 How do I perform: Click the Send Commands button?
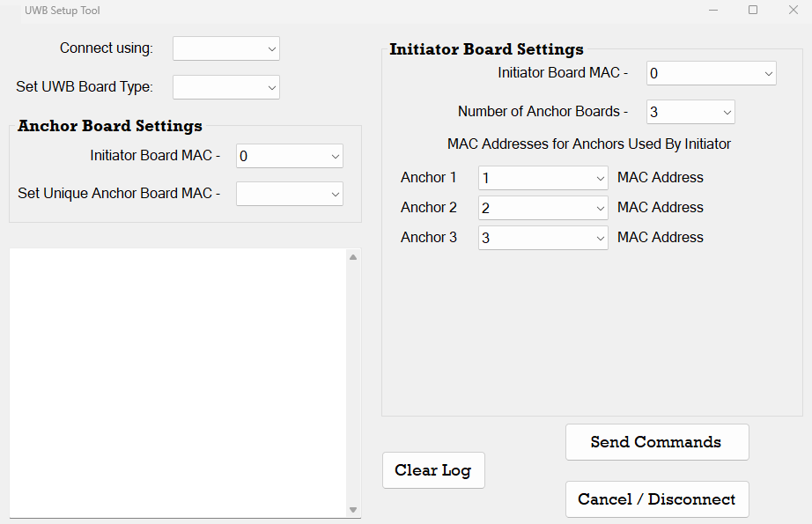(x=656, y=442)
